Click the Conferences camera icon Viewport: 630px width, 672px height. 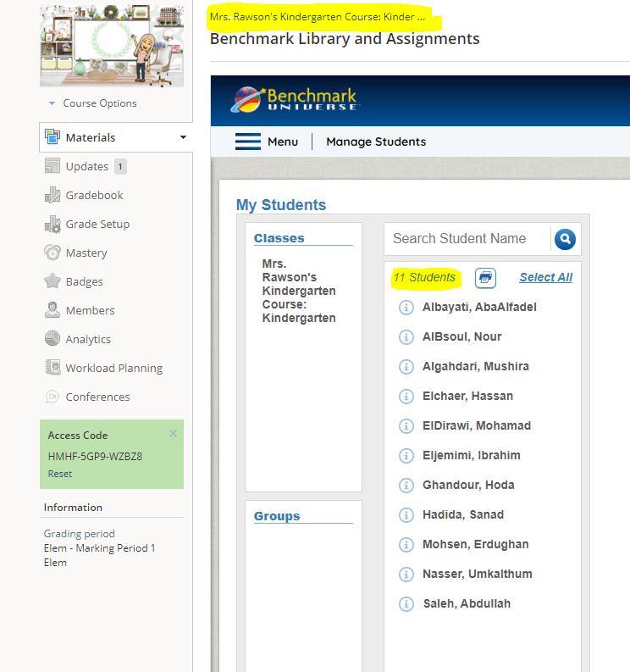coord(52,397)
